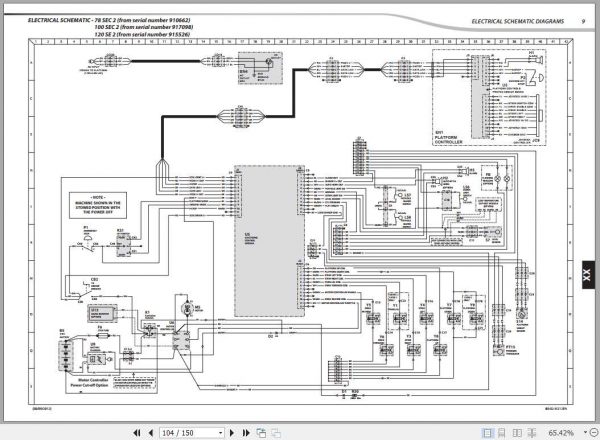600x440 pixels.
Task: Enable single page view layout
Action: coord(487,433)
